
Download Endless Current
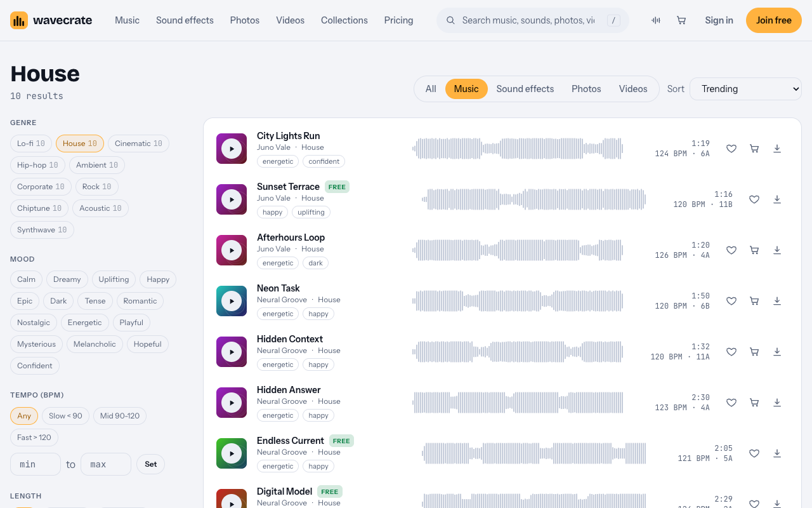tap(777, 453)
